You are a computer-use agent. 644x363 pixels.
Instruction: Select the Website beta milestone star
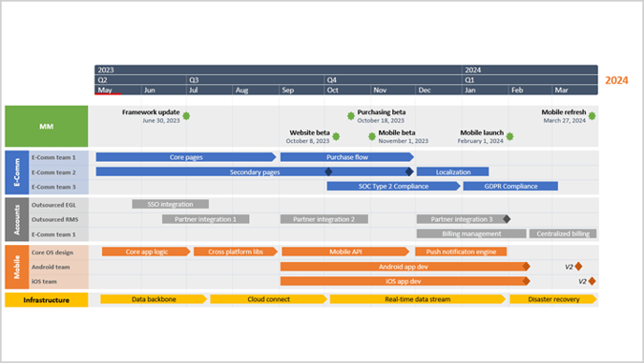point(336,137)
